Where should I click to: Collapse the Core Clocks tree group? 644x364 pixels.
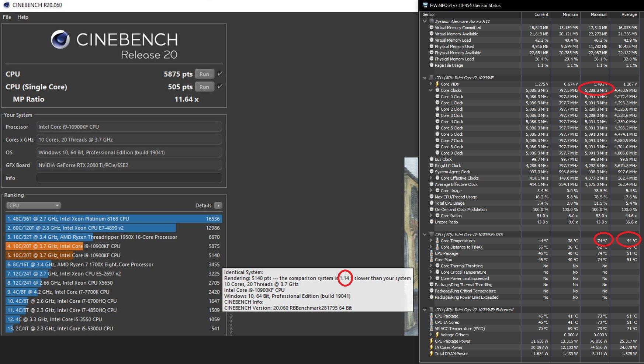coord(430,90)
